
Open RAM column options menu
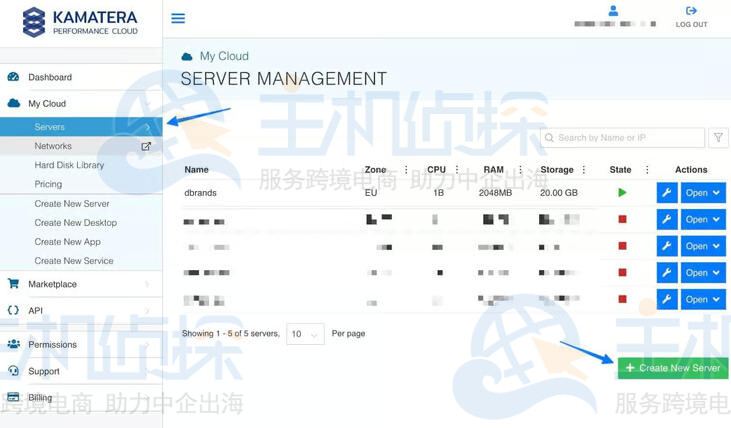point(520,170)
